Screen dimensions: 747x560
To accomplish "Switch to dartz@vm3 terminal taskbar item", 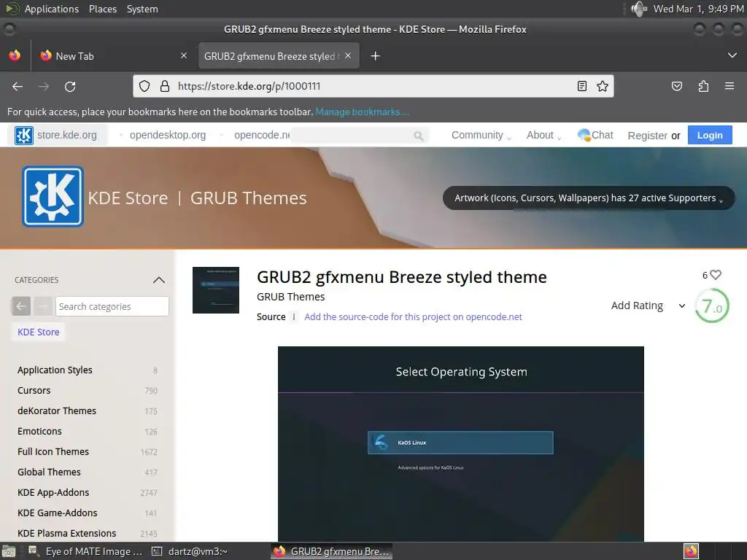I will (190, 551).
